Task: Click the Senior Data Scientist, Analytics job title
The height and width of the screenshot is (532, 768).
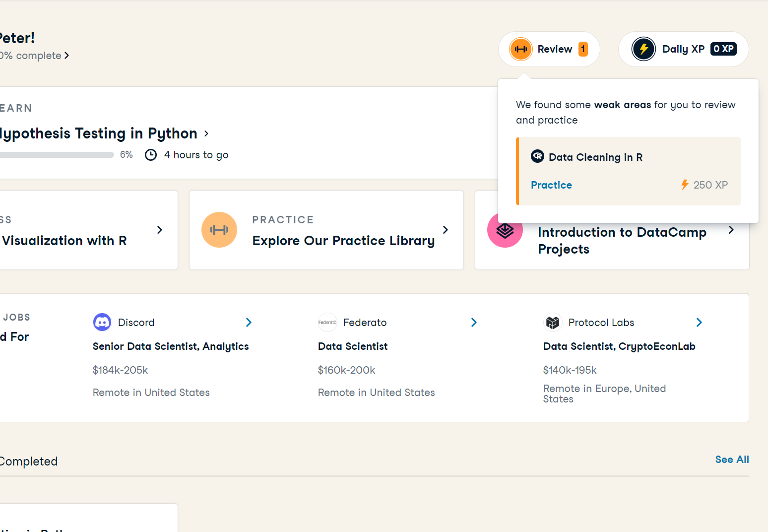Action: tap(171, 346)
